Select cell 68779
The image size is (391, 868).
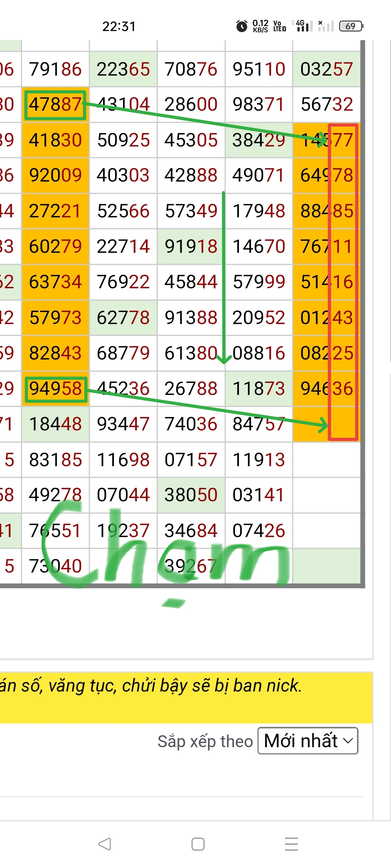tap(123, 353)
